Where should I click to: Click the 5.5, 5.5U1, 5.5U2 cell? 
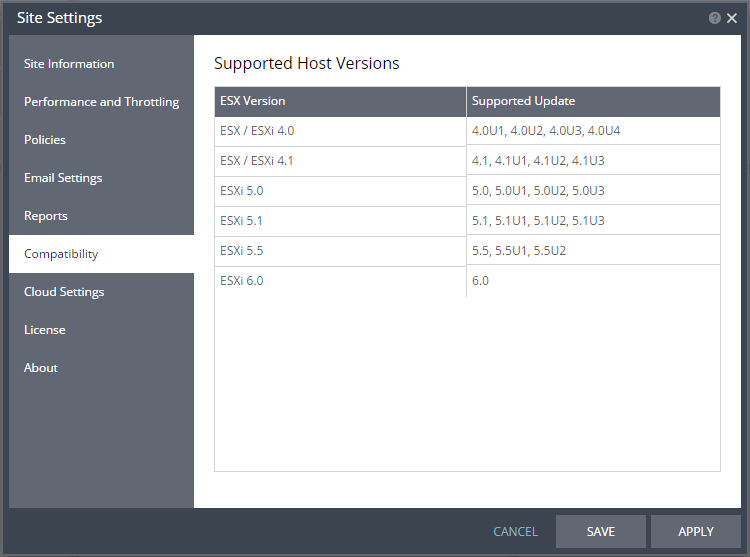(x=593, y=250)
